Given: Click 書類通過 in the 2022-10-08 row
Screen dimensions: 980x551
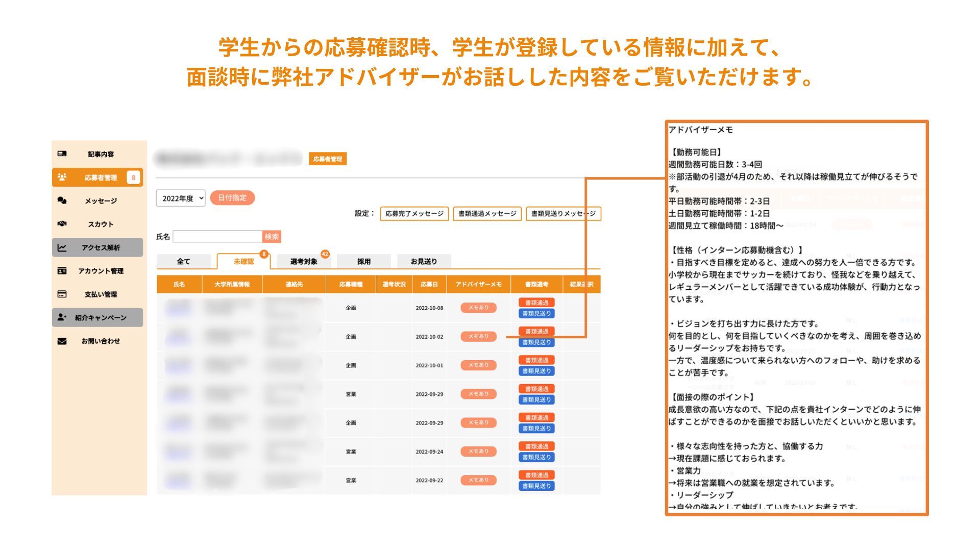Looking at the screenshot, I should (536, 303).
